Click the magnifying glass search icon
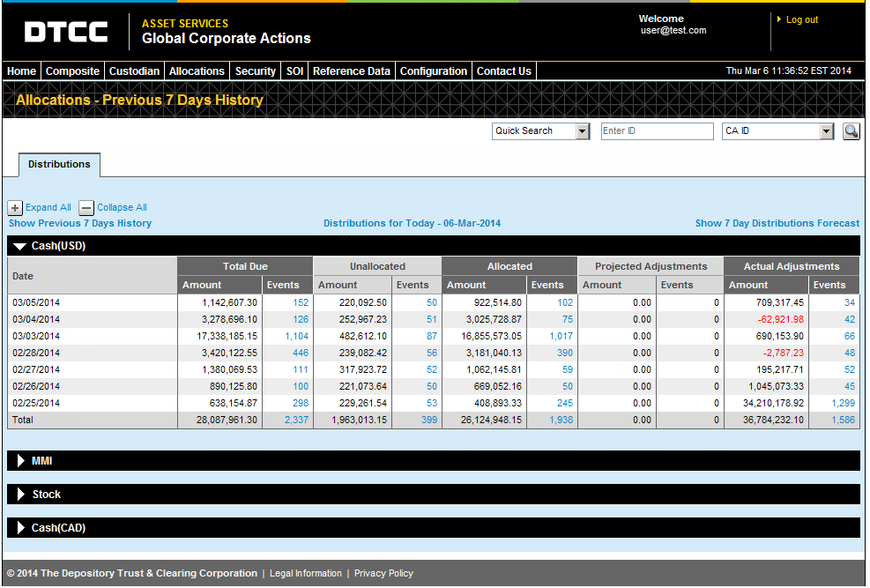The image size is (870, 588). tap(851, 131)
